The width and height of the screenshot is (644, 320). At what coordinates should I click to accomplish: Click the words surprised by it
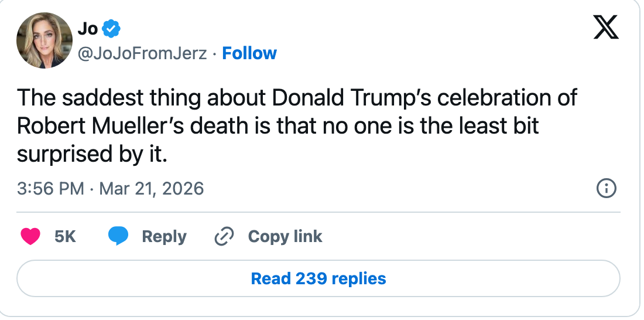pyautogui.click(x=92, y=154)
